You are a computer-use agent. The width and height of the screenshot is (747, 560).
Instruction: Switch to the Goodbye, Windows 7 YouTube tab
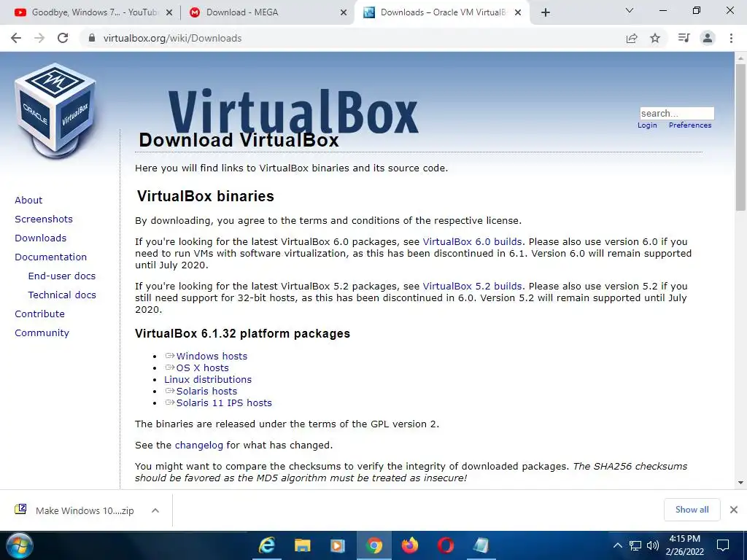(x=93, y=12)
